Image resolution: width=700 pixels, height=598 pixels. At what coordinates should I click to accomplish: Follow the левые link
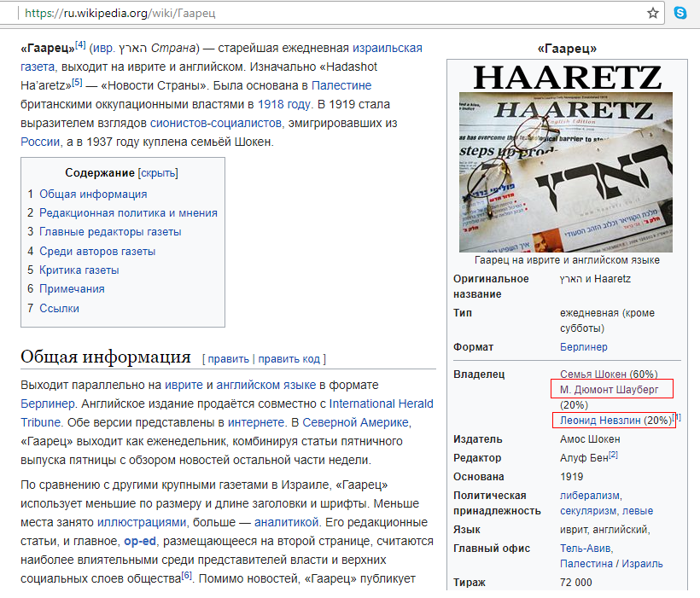[638, 511]
